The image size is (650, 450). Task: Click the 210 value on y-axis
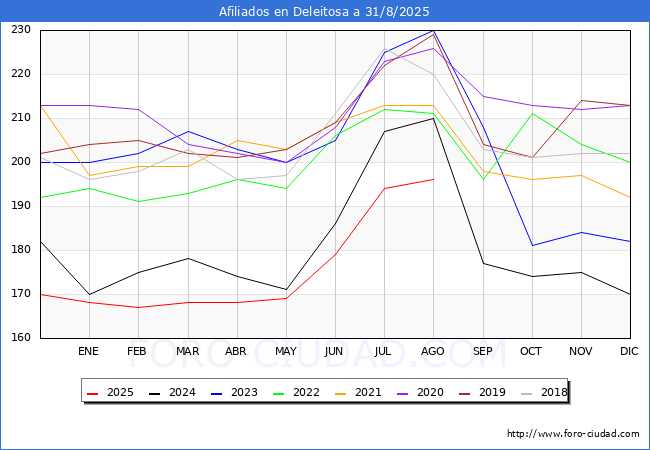[x=21, y=118]
